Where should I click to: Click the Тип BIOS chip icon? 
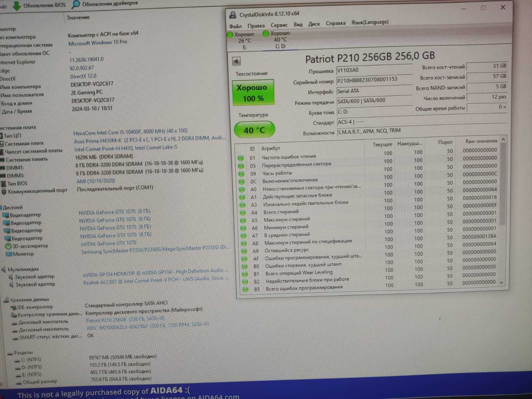tap(4, 184)
